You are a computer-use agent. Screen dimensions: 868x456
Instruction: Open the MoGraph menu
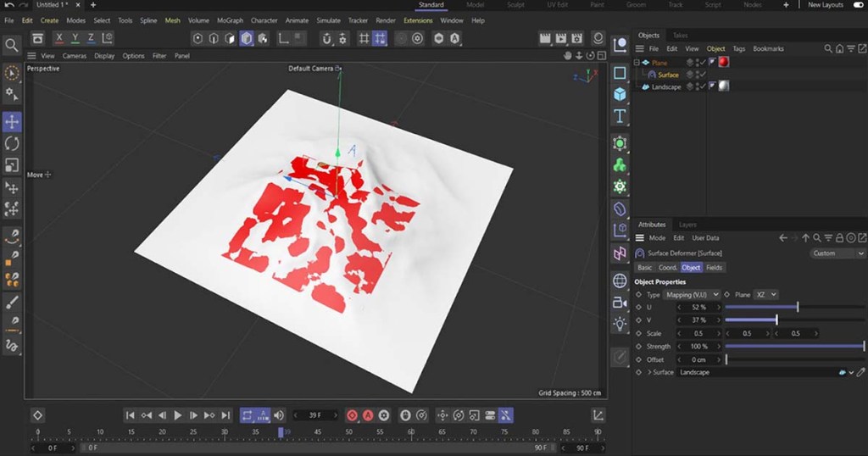pyautogui.click(x=229, y=20)
